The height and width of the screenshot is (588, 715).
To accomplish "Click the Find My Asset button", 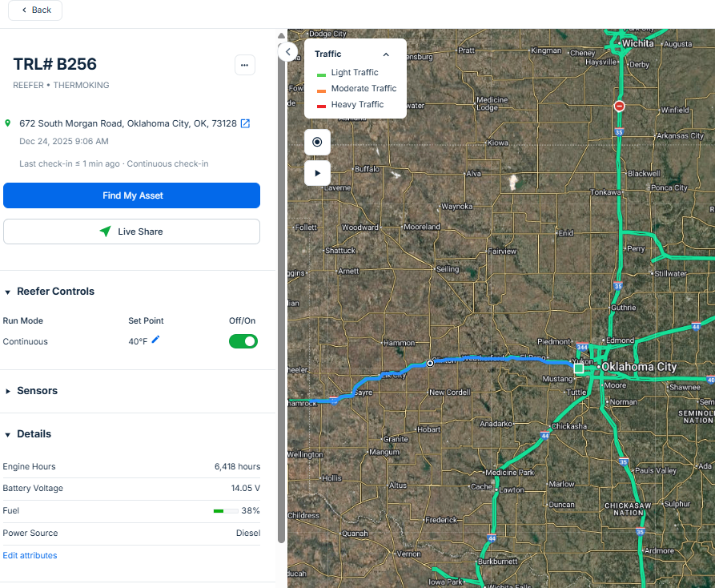I will click(x=131, y=195).
